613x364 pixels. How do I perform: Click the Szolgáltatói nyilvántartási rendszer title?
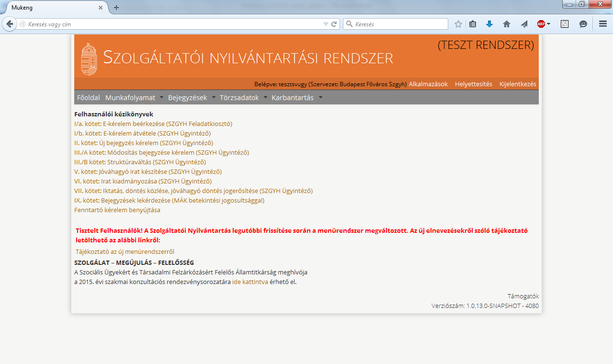coord(248,57)
